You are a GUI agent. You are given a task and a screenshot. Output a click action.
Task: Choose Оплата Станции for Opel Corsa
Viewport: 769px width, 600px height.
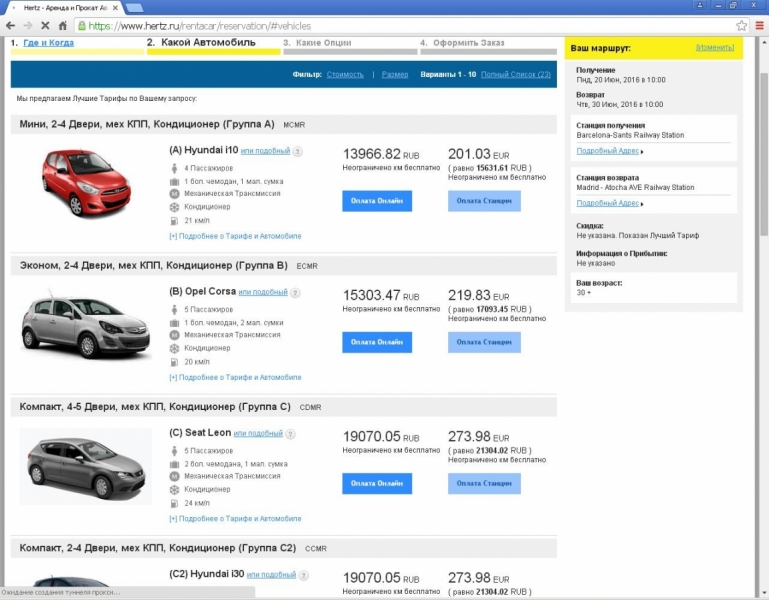(484, 342)
